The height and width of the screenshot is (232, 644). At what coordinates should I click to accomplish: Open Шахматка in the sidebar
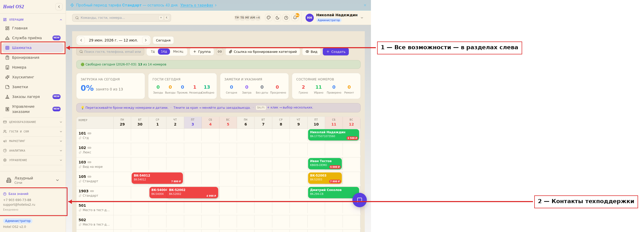click(x=33, y=48)
